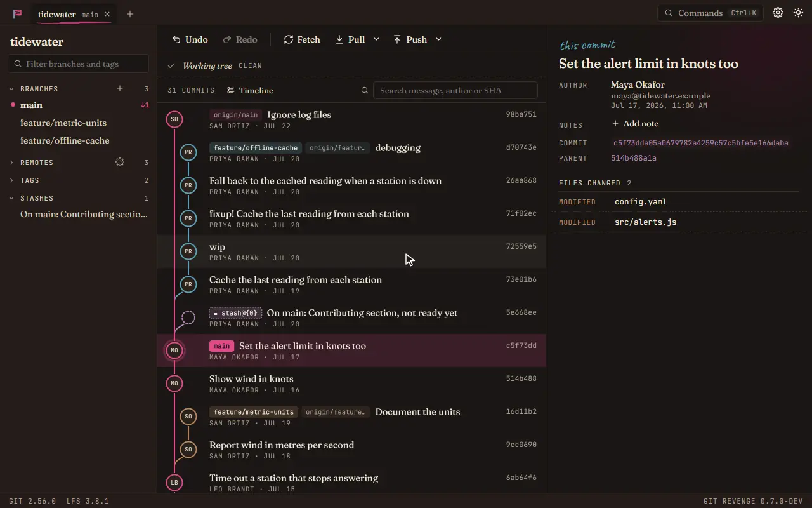Viewport: 812px width, 508px height.
Task: Open the Commands palette
Action: [x=710, y=13]
